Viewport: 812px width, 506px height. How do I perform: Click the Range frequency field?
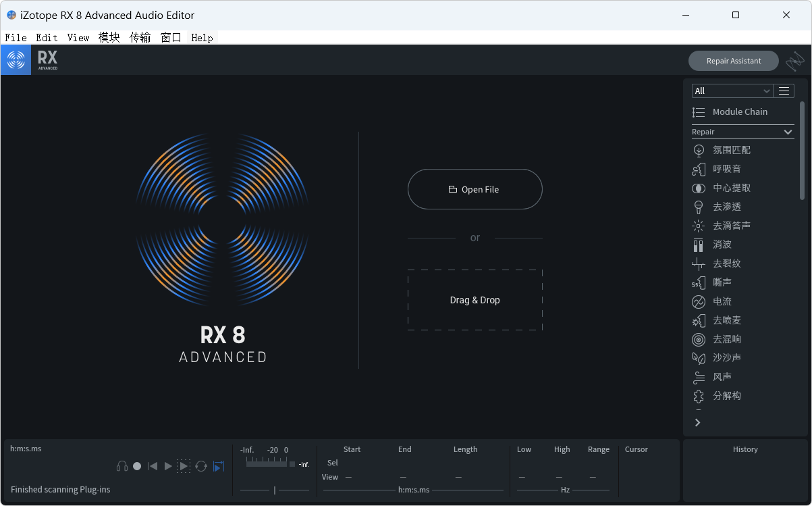click(x=593, y=477)
